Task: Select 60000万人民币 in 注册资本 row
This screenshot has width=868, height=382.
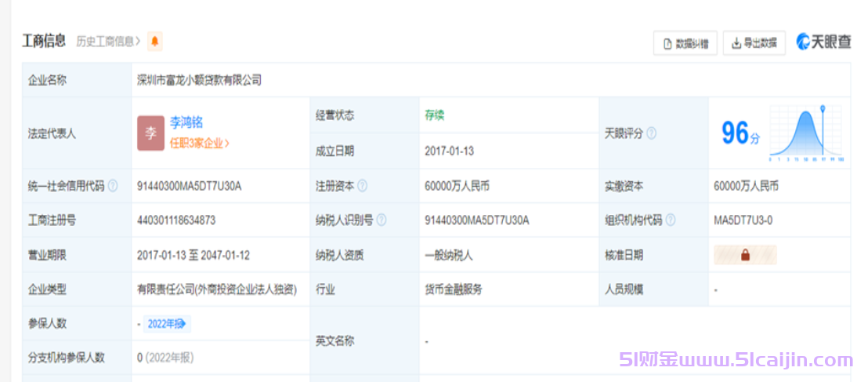Action: click(x=457, y=186)
